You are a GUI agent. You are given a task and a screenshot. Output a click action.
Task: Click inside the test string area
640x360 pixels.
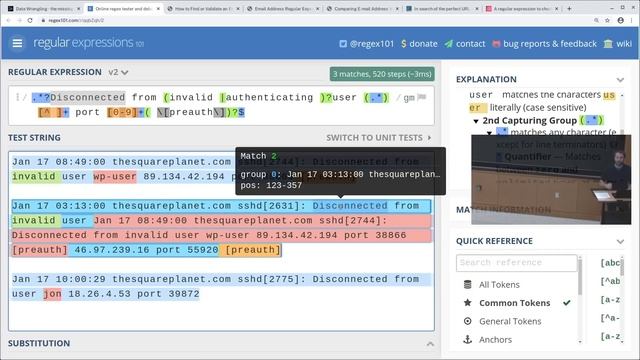coord(221,241)
